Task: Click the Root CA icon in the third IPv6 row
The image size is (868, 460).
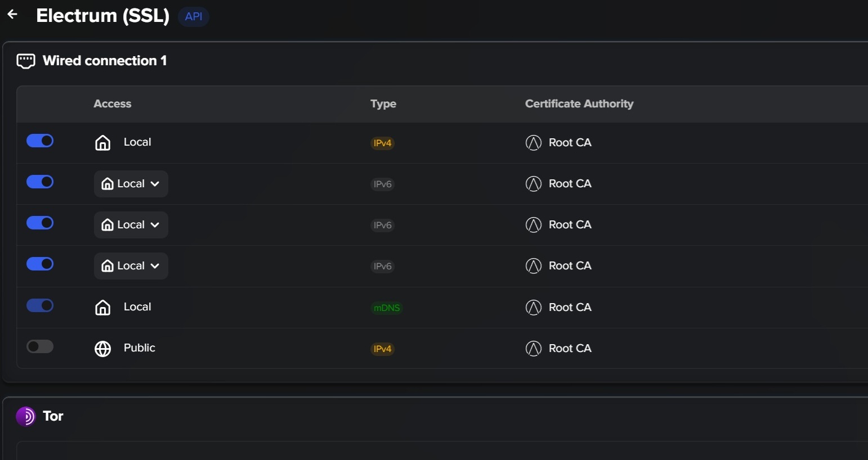Action: pyautogui.click(x=533, y=266)
